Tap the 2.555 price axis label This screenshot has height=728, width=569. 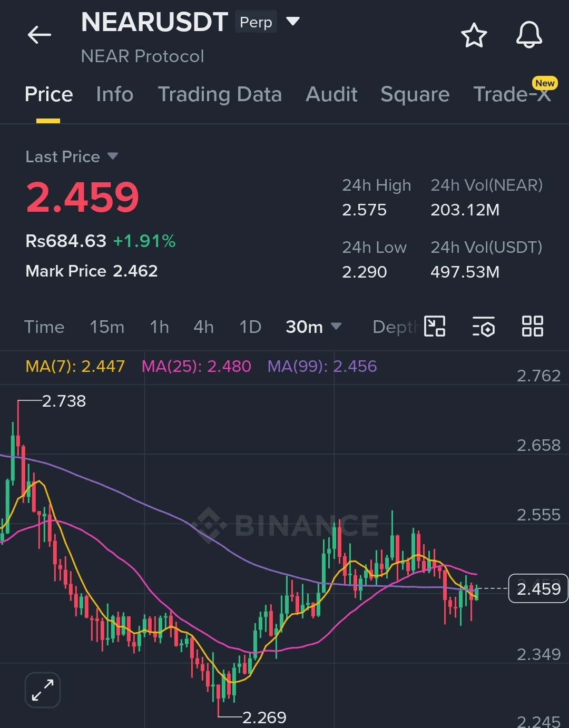[x=538, y=515]
